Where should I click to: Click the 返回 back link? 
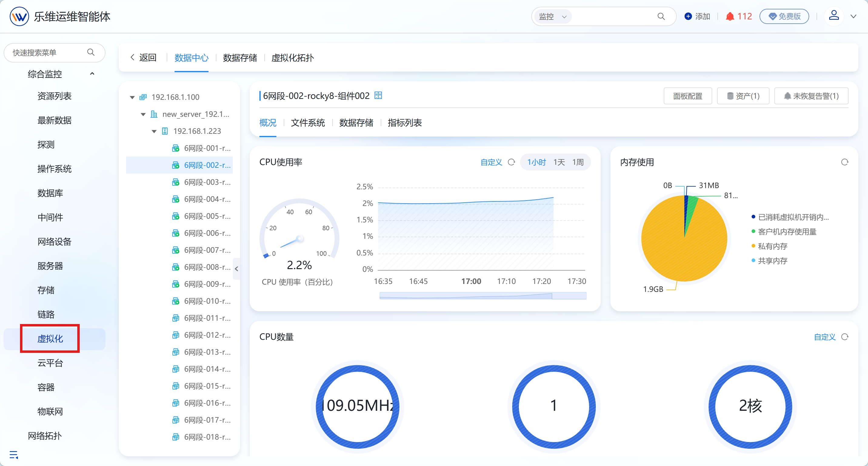[x=143, y=58]
